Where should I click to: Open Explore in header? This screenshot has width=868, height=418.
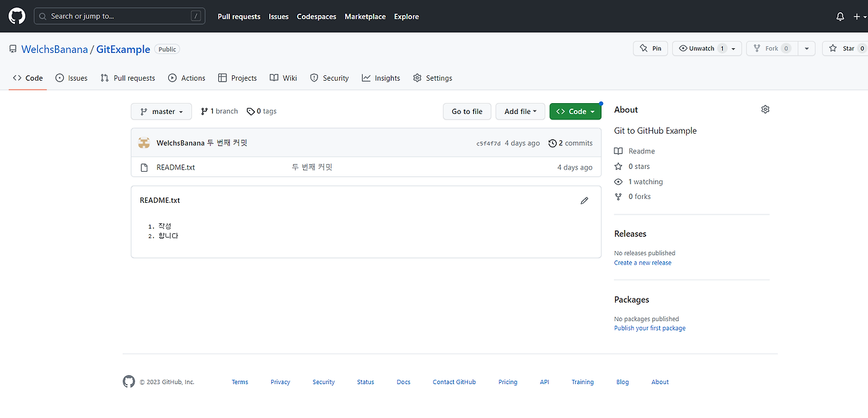click(406, 16)
